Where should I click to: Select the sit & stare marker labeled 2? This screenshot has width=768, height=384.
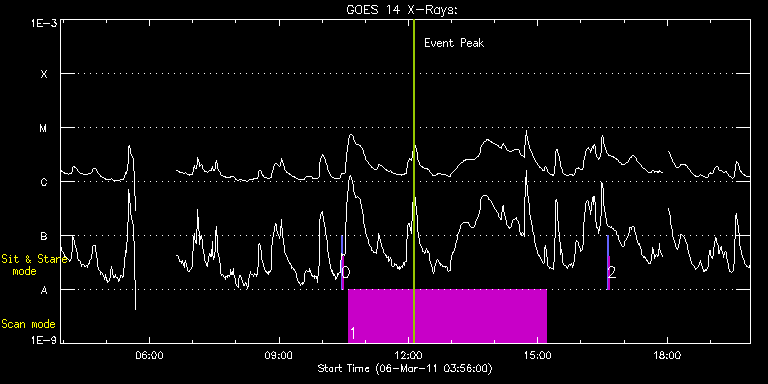[608, 263]
